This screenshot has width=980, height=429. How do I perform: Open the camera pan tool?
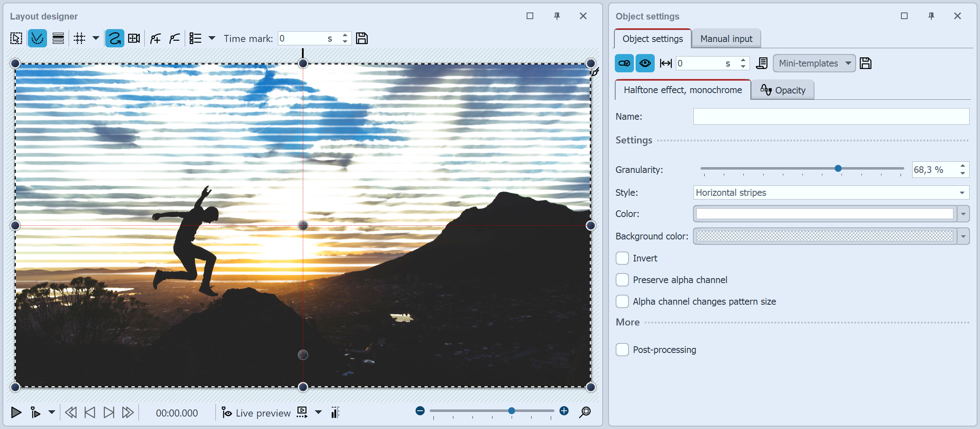[134, 38]
